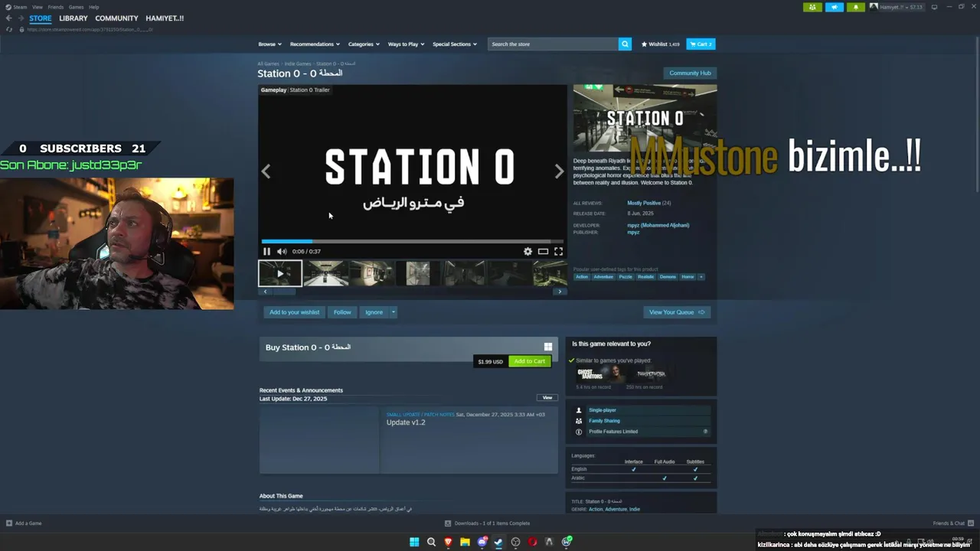Click Profile Features Limited info icon
This screenshot has height=551, width=980.
pos(705,432)
